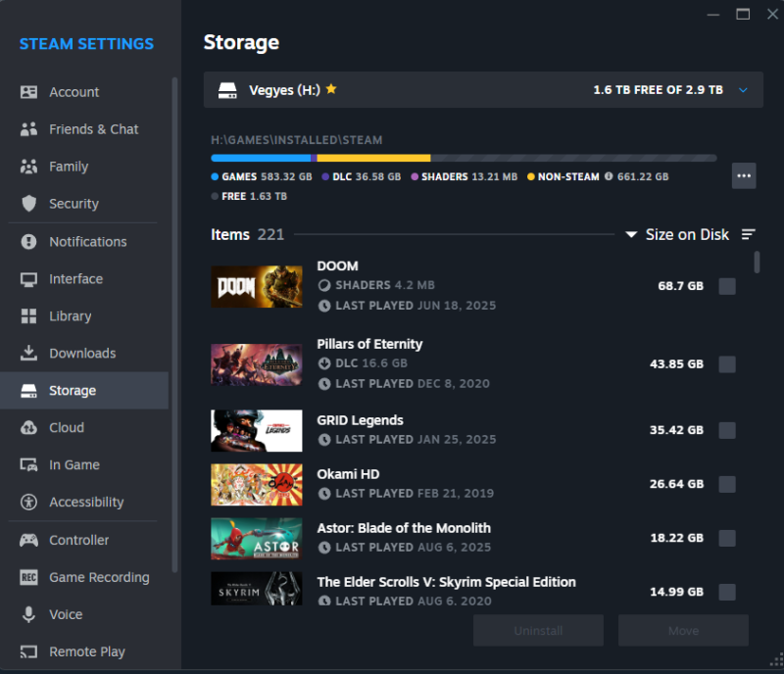Click DOOM's shaders circle icon
This screenshot has width=784, height=674.
[x=324, y=285]
